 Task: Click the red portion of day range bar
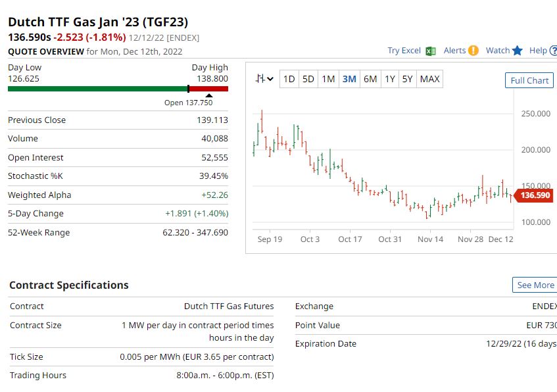pyautogui.click(x=209, y=89)
